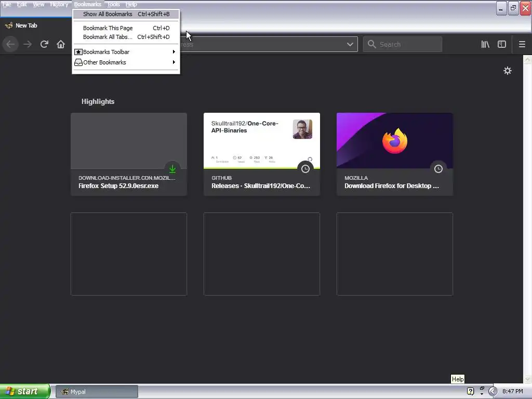Expand the Other Bookmarks submenu
This screenshot has width=532, height=399.
pos(174,62)
